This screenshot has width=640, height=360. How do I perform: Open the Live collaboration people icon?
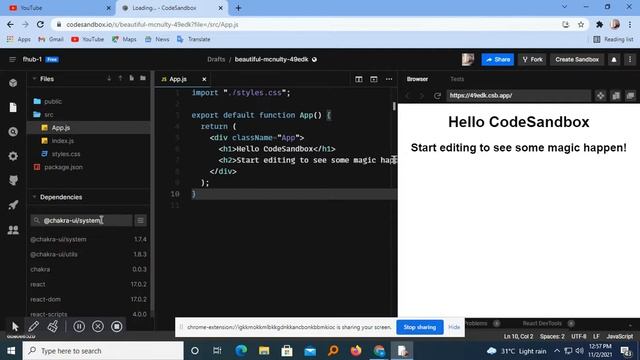(13, 230)
